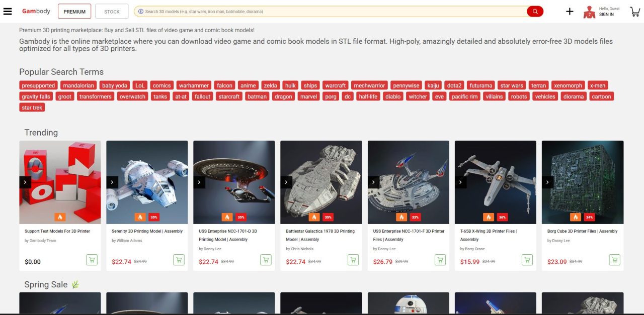Image resolution: width=644 pixels, height=315 pixels.
Task: Select the mandalorian search tag
Action: (x=78, y=85)
